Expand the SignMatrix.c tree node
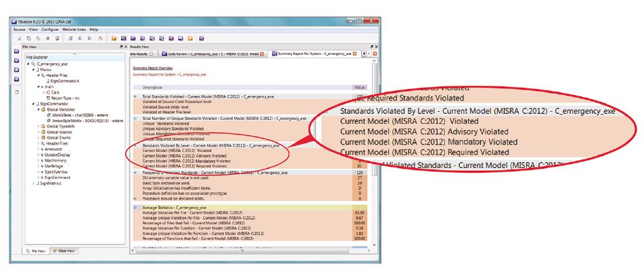The image size is (644, 274). click(x=33, y=183)
